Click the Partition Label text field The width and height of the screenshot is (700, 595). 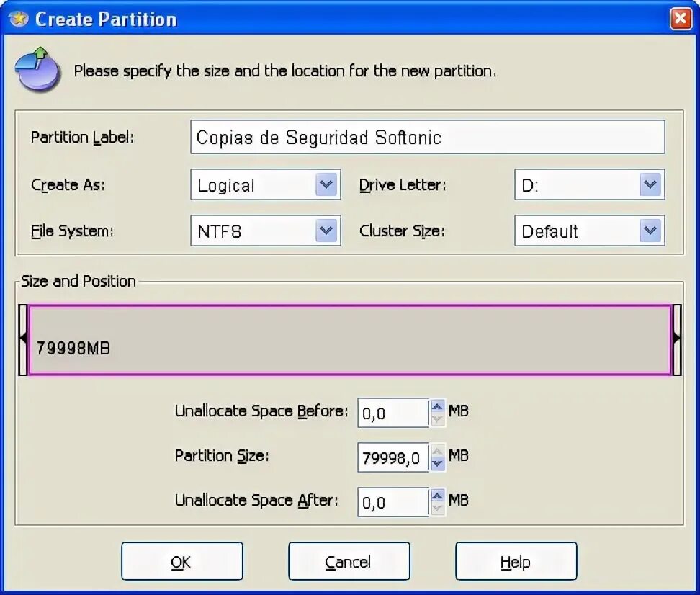coord(427,137)
